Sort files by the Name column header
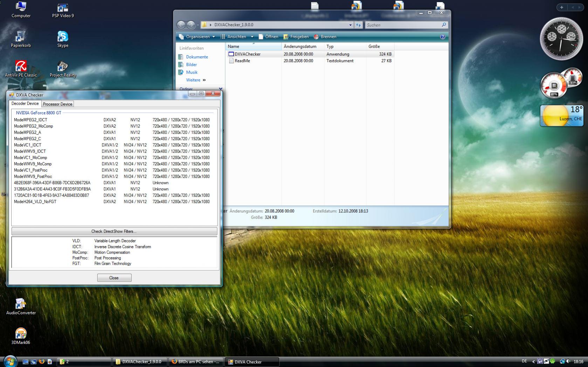Image resolution: width=588 pixels, height=367 pixels. (x=254, y=47)
